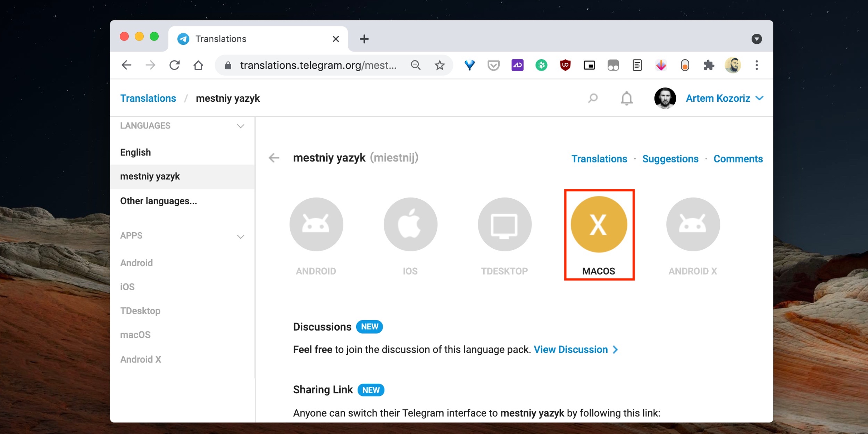Viewport: 868px width, 434px height.
Task: Select the TDESKTOP app icon
Action: point(504,224)
